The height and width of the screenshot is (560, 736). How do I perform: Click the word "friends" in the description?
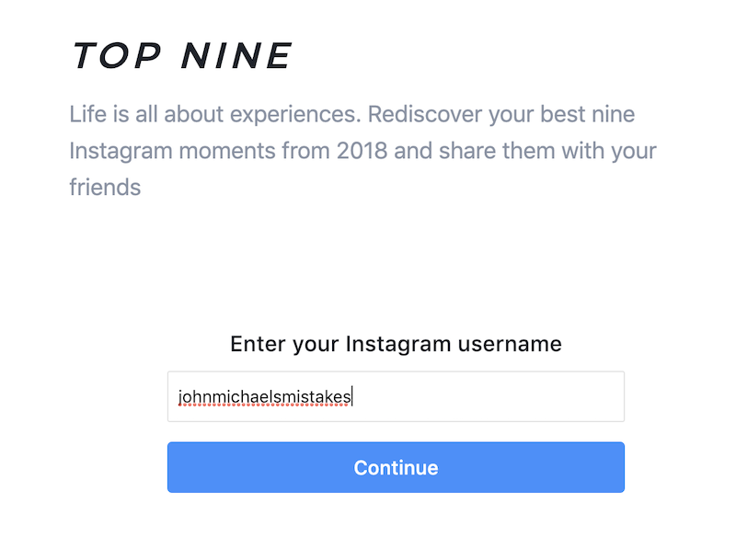105,187
